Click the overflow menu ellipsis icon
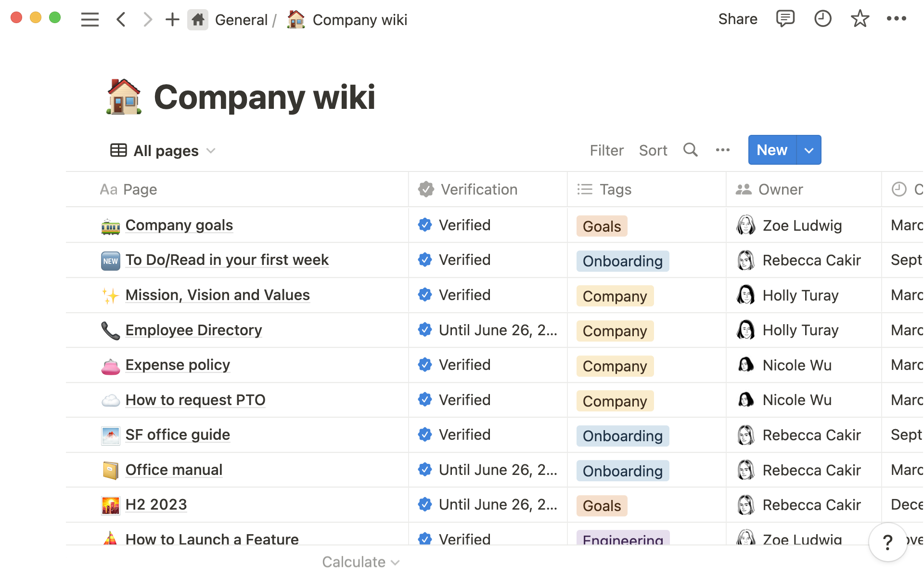The width and height of the screenshot is (924, 578). click(723, 150)
